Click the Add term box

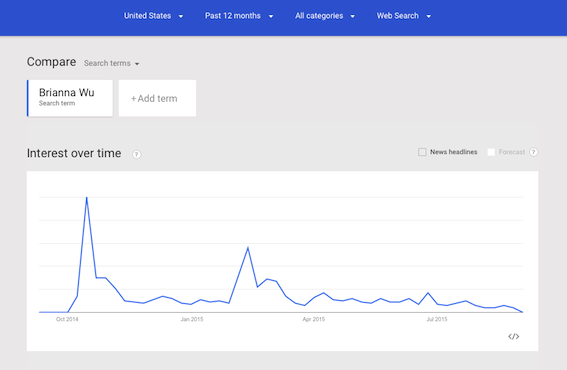click(x=157, y=98)
